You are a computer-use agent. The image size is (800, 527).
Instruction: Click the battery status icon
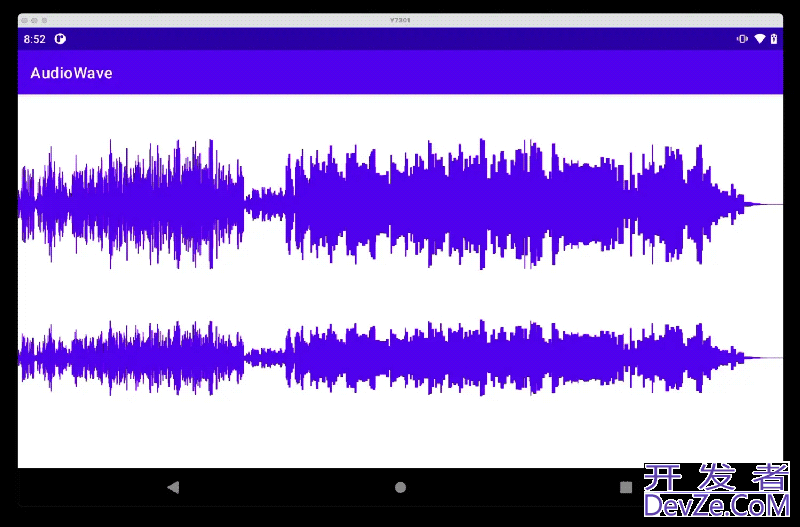click(x=773, y=39)
